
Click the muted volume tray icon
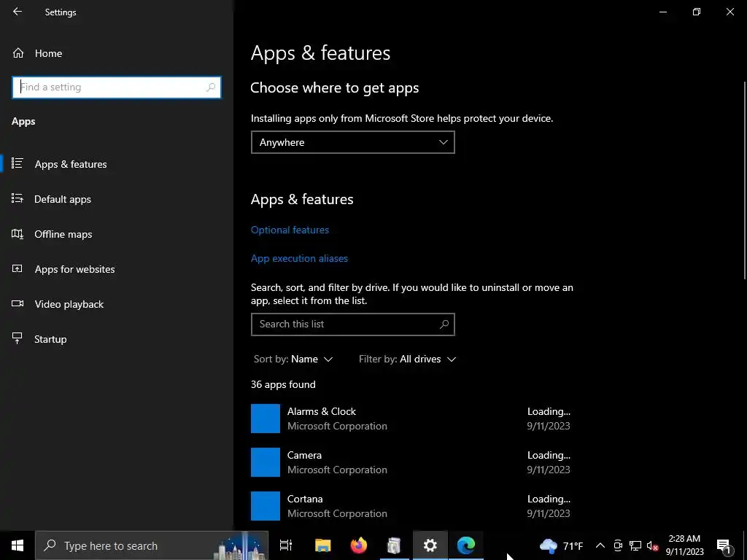(x=652, y=545)
